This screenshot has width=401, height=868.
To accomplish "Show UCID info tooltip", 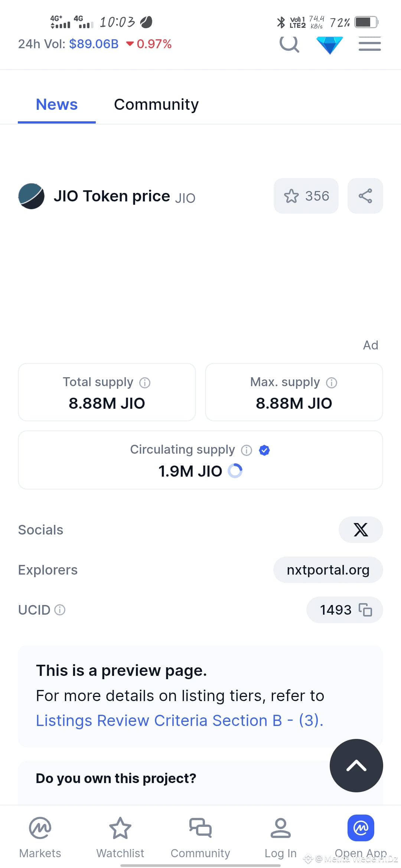I will coord(60,610).
